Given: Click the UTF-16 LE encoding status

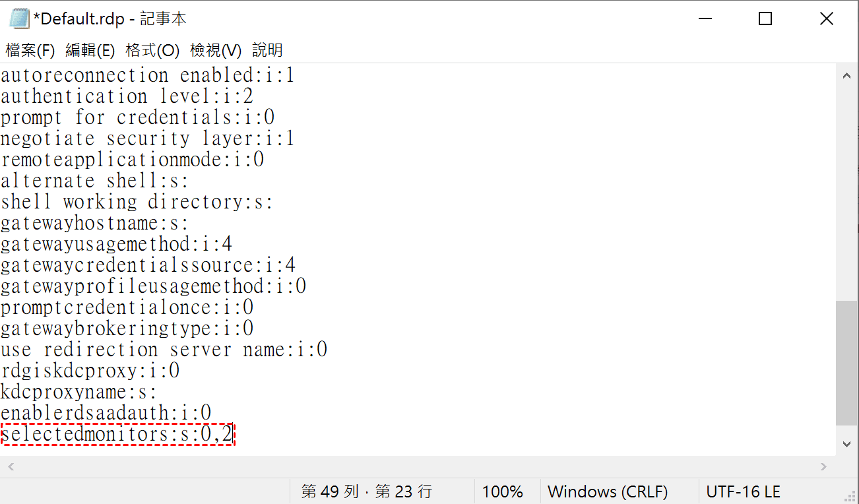Looking at the screenshot, I should (743, 491).
